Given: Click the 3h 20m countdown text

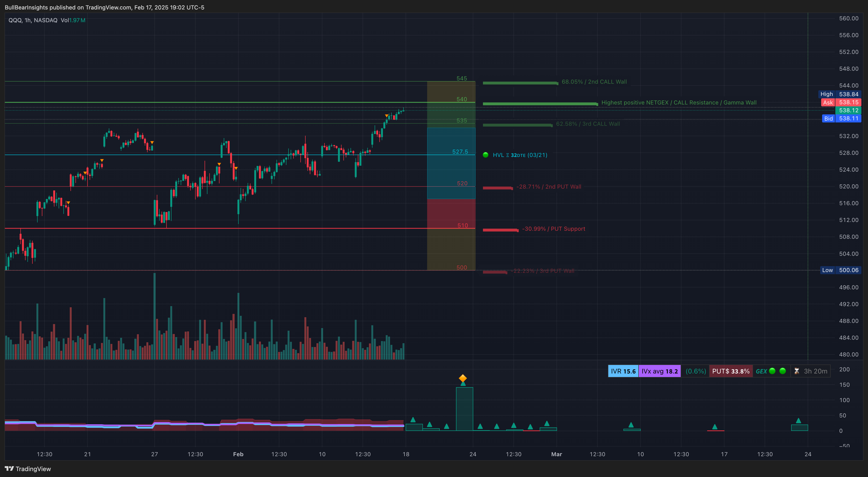Looking at the screenshot, I should click(815, 371).
